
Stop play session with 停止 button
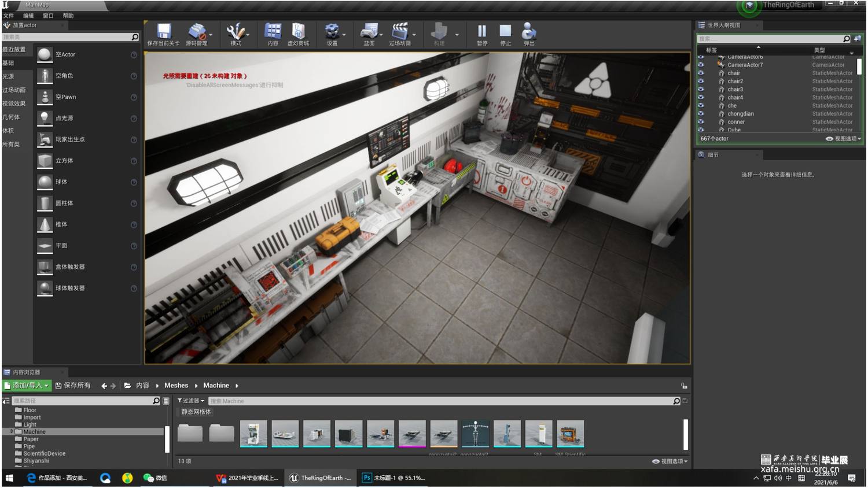(505, 32)
